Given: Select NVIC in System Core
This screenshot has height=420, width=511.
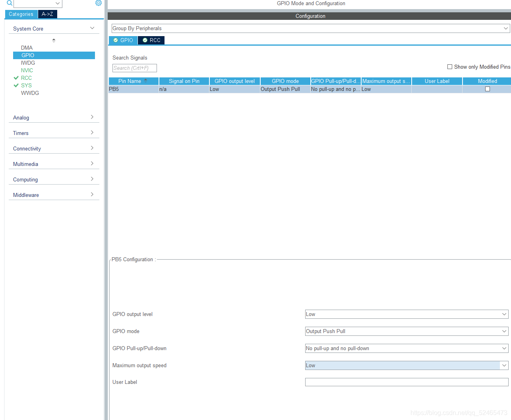Looking at the screenshot, I should pyautogui.click(x=27, y=70).
